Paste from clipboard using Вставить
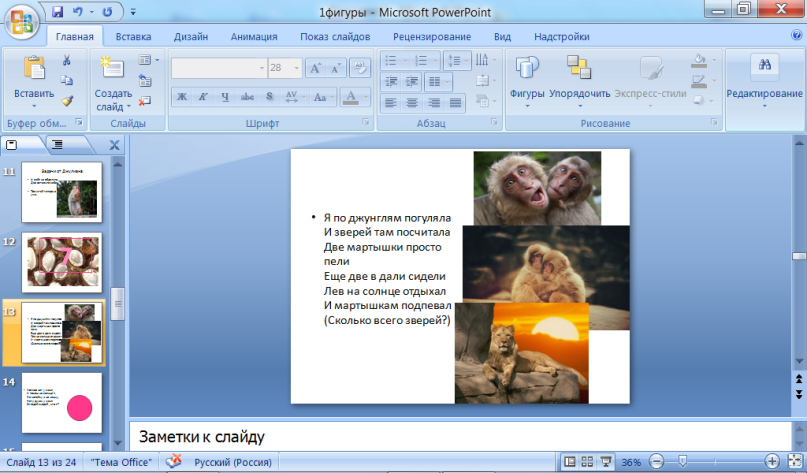Viewport: 807px width, 473px height. tap(34, 80)
